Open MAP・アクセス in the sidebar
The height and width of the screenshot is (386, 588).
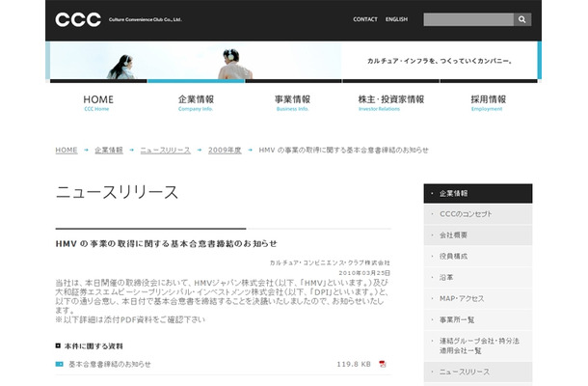point(478,298)
